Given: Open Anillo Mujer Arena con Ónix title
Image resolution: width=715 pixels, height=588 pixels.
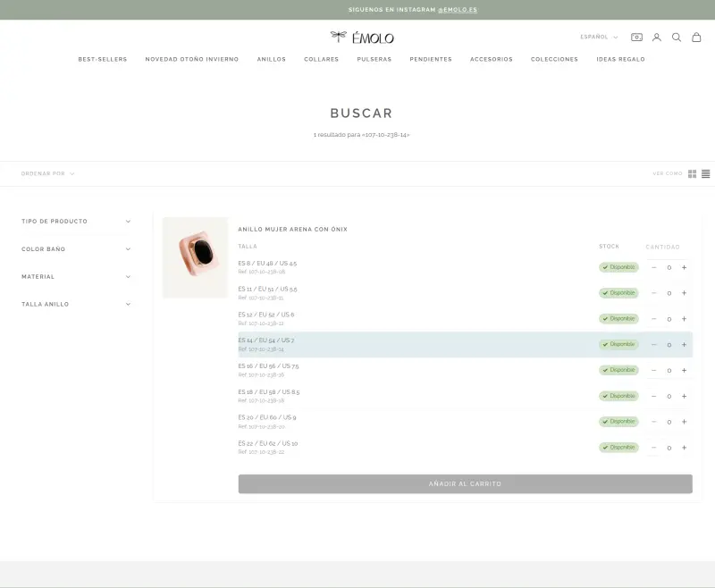Looking at the screenshot, I should [x=293, y=230].
